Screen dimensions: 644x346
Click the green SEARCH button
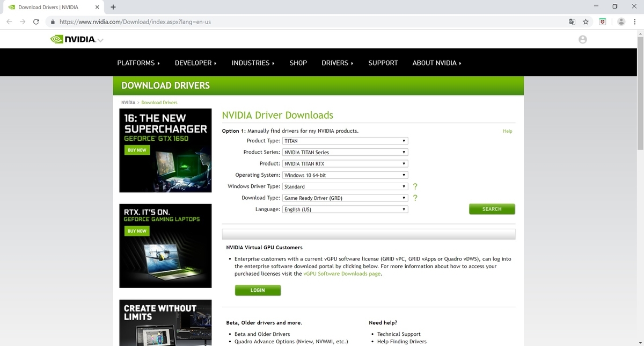tap(492, 209)
